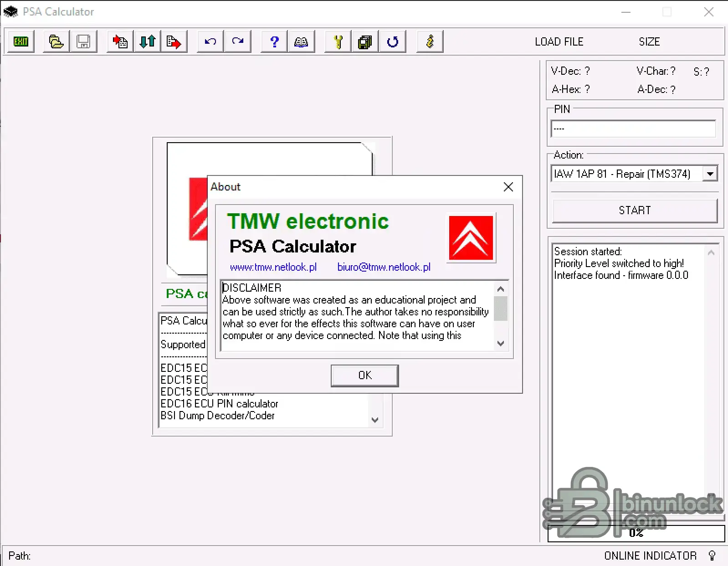Click the red-arrow-into-document toolbar icon
The width and height of the screenshot is (728, 566).
coord(120,42)
